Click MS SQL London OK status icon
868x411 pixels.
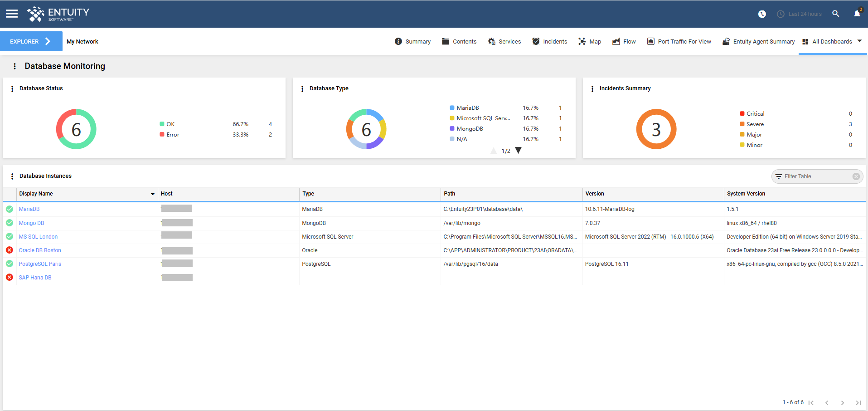10,236
